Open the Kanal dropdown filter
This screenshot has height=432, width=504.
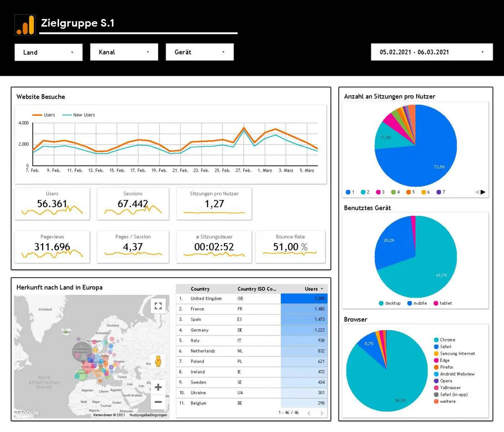pos(124,52)
